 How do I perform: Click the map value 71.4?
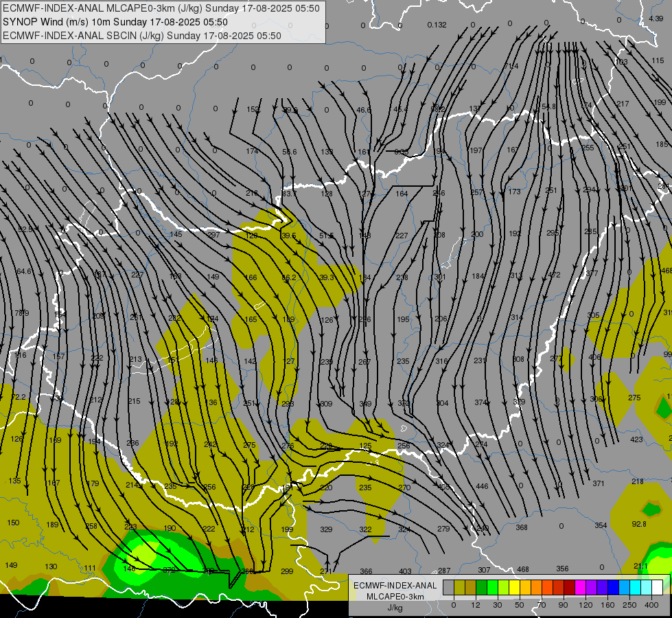[x=511, y=66]
